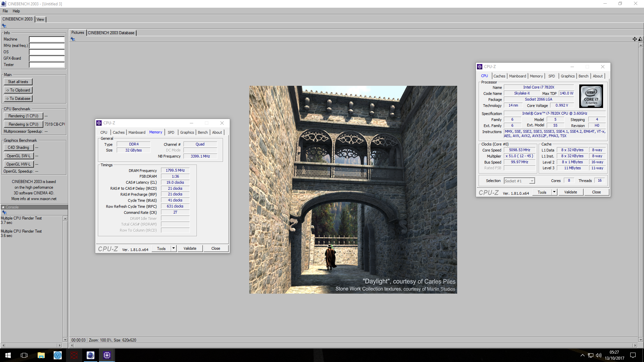Open the About tab in the CPU-Z Memory window
The width and height of the screenshot is (644, 362).
(217, 132)
